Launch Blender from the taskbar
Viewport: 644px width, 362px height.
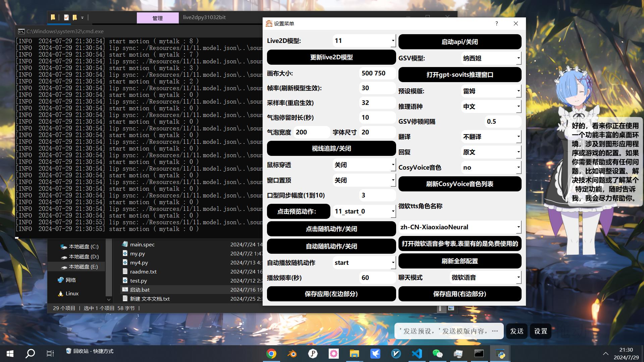pos(292,354)
